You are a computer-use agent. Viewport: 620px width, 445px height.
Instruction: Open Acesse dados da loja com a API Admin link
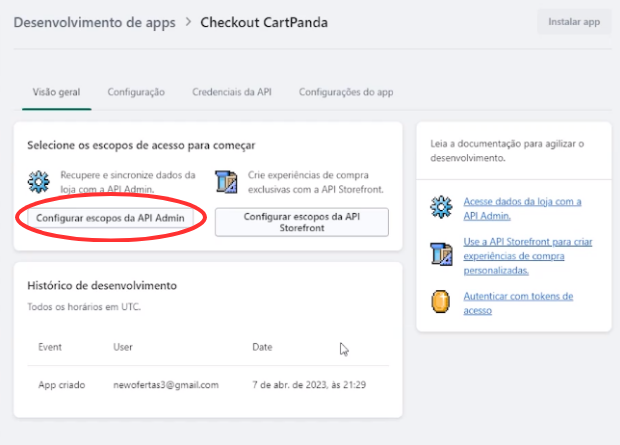click(x=522, y=208)
